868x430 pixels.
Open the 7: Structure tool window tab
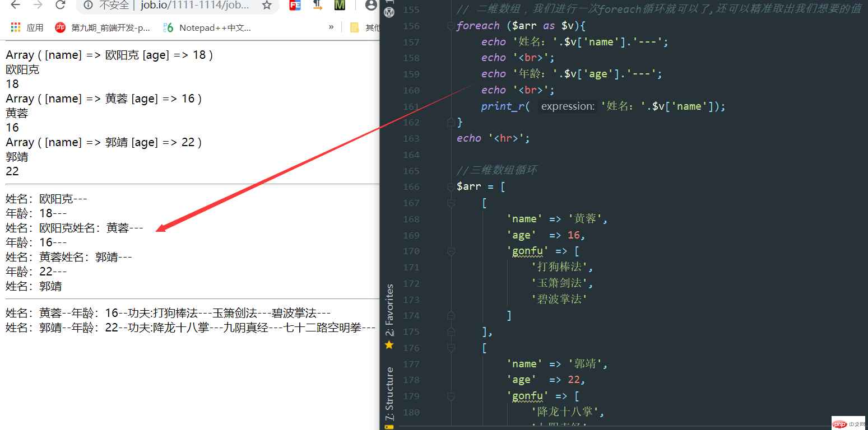pos(389,394)
